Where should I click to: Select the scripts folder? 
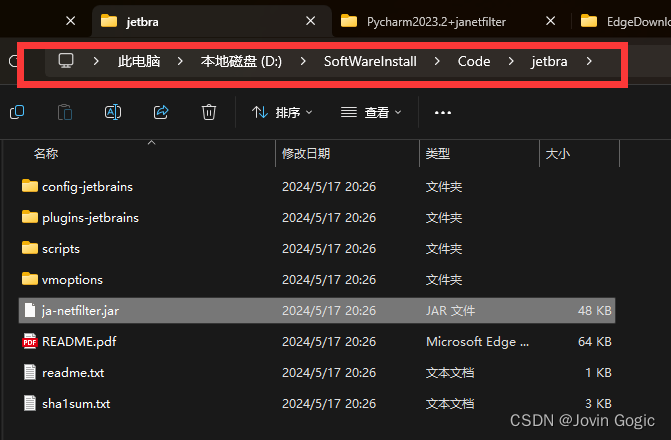click(x=317, y=248)
